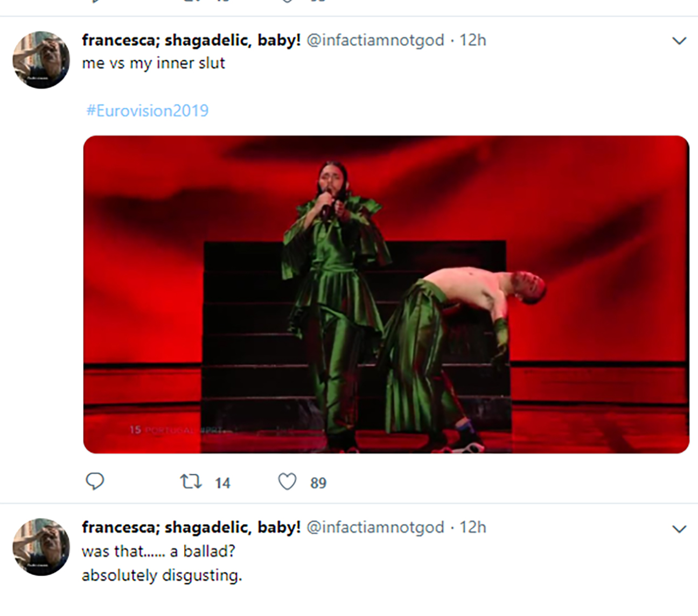
Task: Reply to the Eurovision2019 tweet via speech bubble icon
Action: pos(95,481)
